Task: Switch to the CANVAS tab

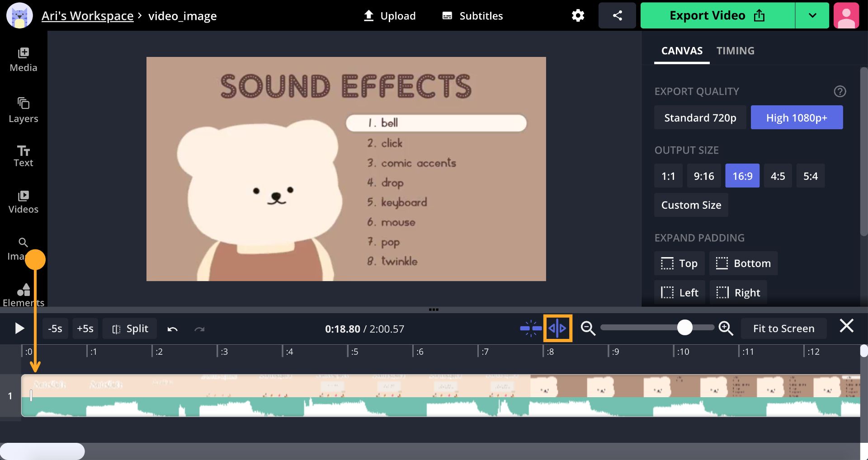Action: coord(682,51)
